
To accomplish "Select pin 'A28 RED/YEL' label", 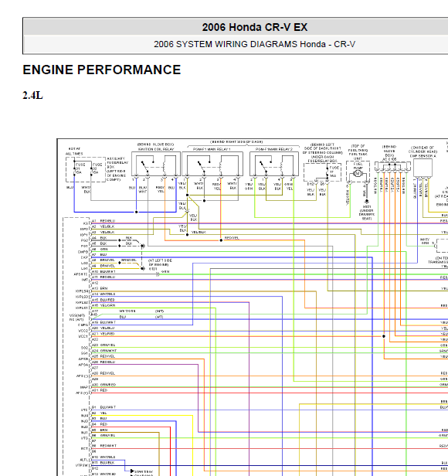I will pyautogui.click(x=104, y=373).
